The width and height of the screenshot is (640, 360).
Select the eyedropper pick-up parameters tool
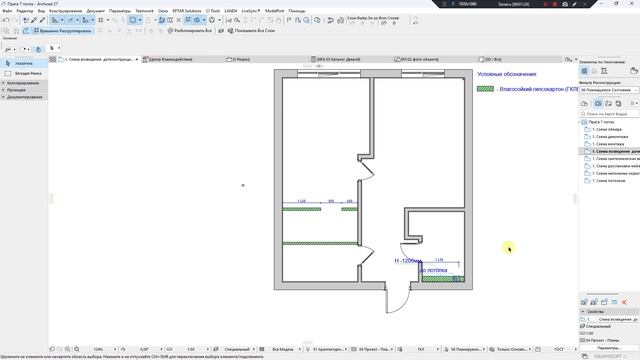click(x=34, y=20)
